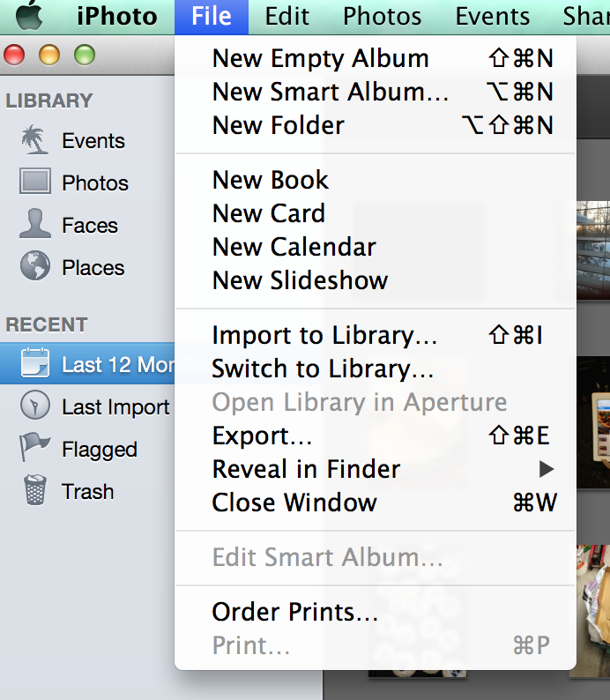Screen dimensions: 610x700
Task: Choose New Empty Album
Action: click(376, 58)
